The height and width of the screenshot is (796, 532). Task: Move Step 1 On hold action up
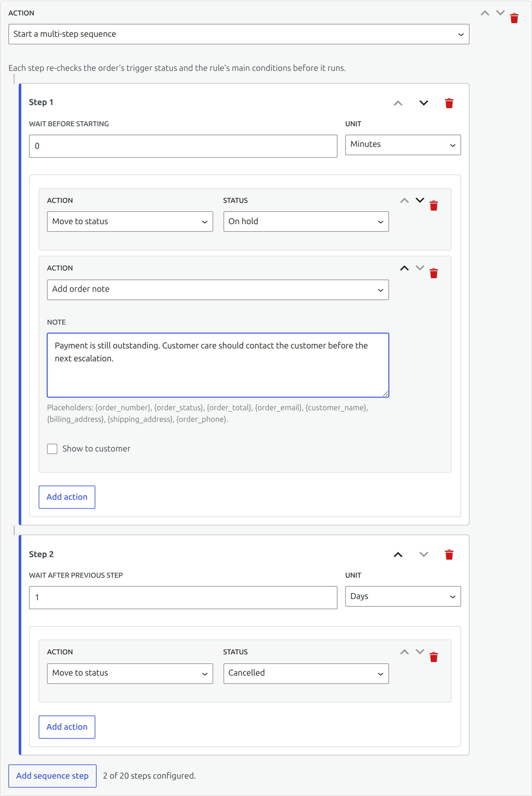404,200
